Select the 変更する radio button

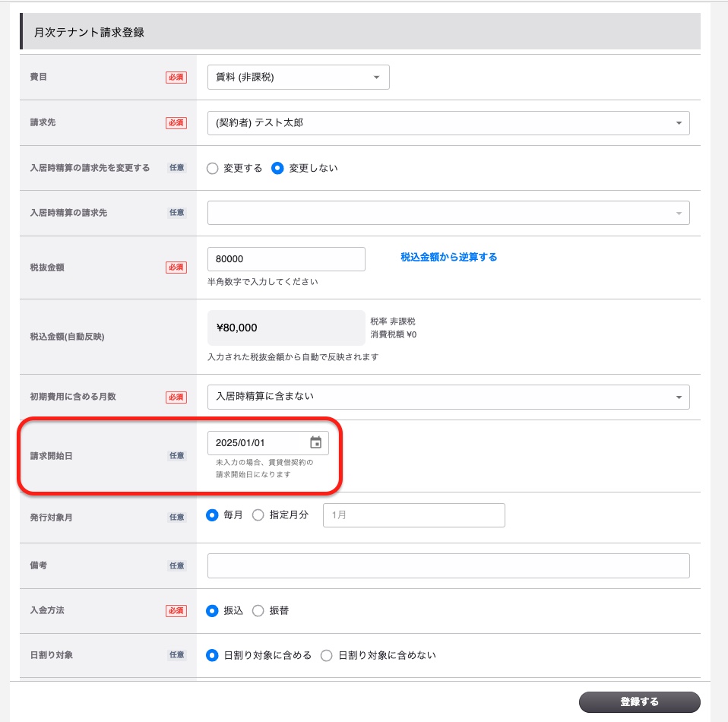coord(212,168)
